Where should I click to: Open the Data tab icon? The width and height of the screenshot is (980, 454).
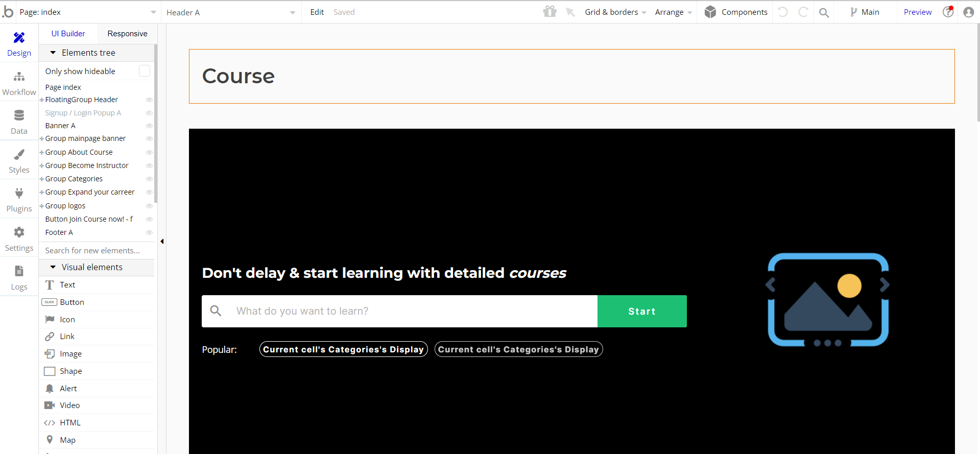(19, 115)
